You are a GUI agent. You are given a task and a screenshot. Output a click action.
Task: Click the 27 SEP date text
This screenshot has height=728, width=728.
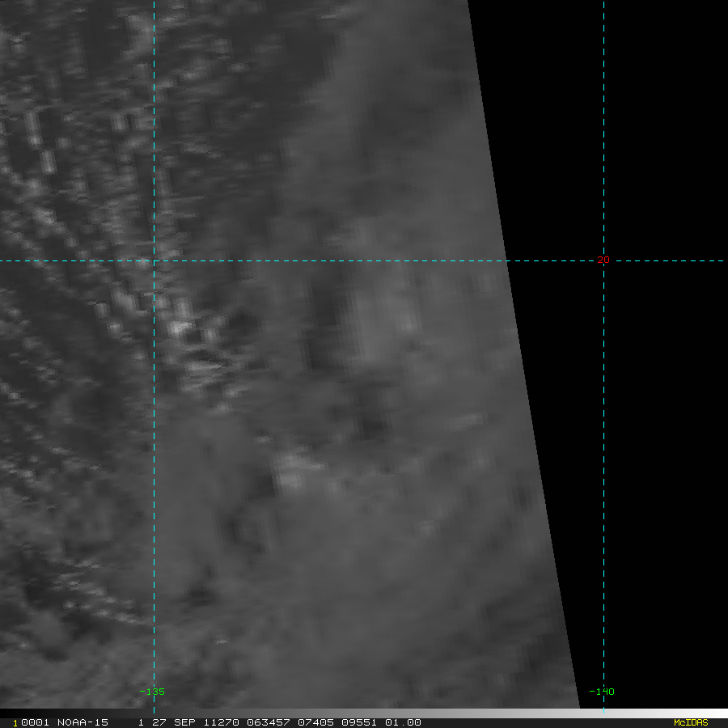(x=174, y=723)
